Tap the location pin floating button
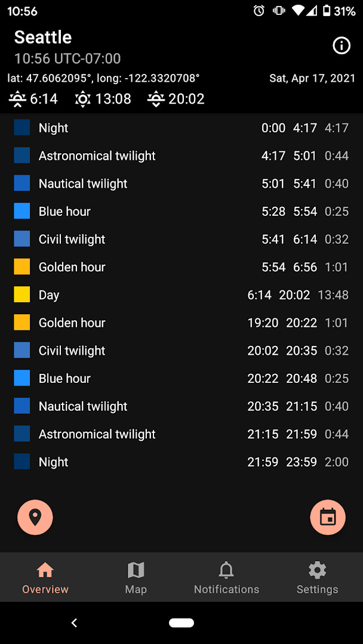This screenshot has height=644, width=363. (35, 517)
